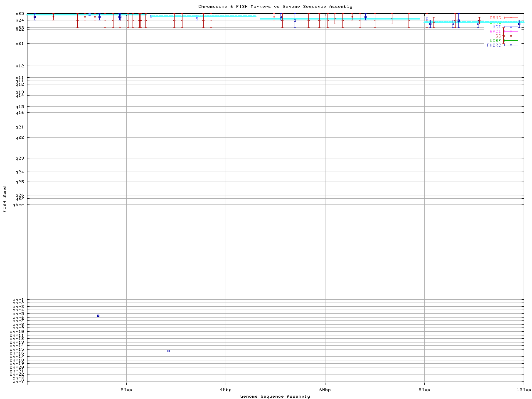Click the chart title text
532x399 pixels.
point(275,7)
